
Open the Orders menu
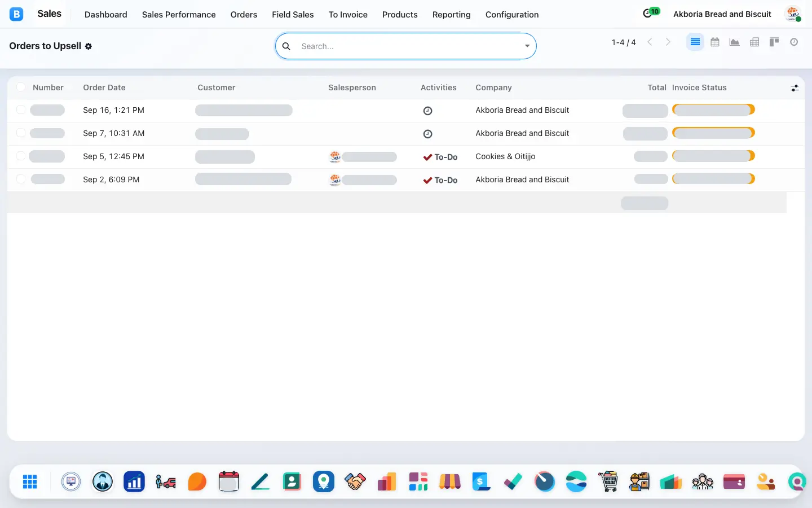(x=244, y=15)
